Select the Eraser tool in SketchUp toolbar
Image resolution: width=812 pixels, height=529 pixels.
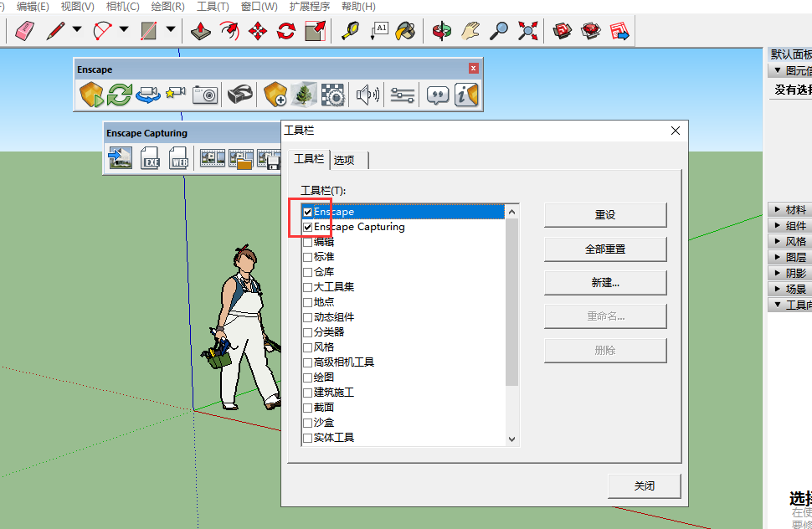point(23,30)
